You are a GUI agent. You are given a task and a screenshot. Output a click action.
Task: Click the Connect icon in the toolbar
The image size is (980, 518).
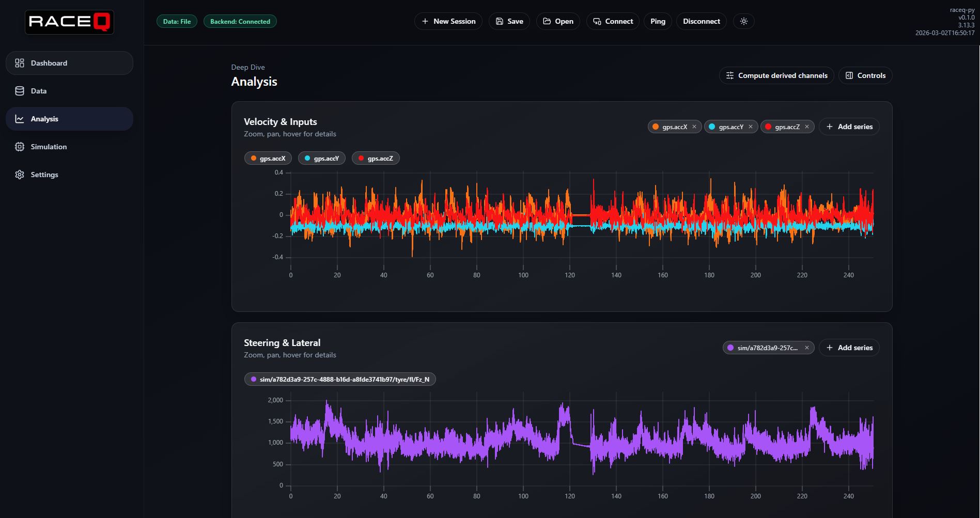tap(597, 21)
